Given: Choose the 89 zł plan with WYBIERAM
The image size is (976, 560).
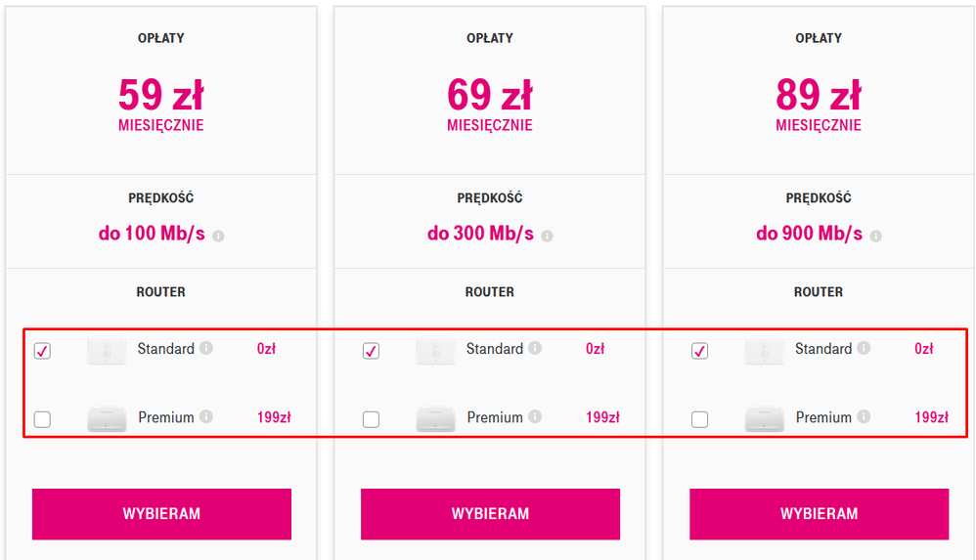Looking at the screenshot, I should click(x=819, y=514).
